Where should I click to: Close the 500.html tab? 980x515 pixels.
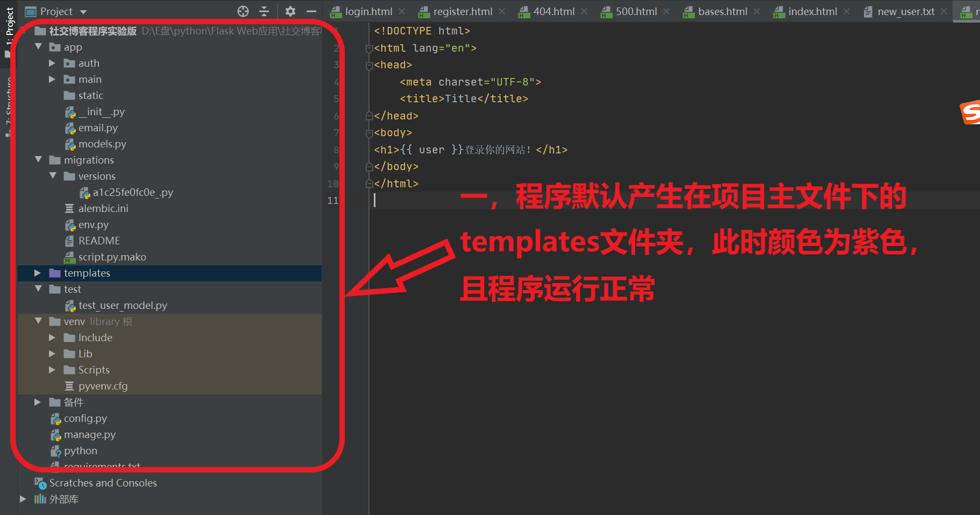pos(666,11)
